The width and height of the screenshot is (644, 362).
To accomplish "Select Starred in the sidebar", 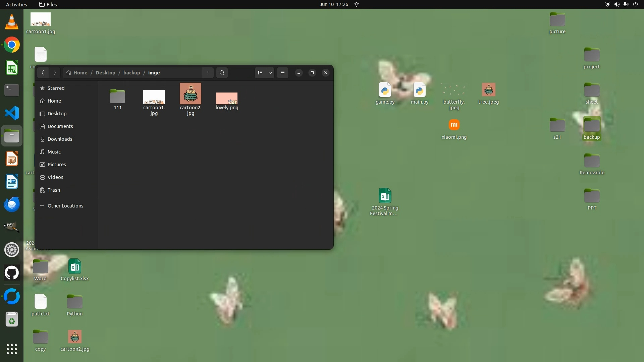I will (56, 88).
